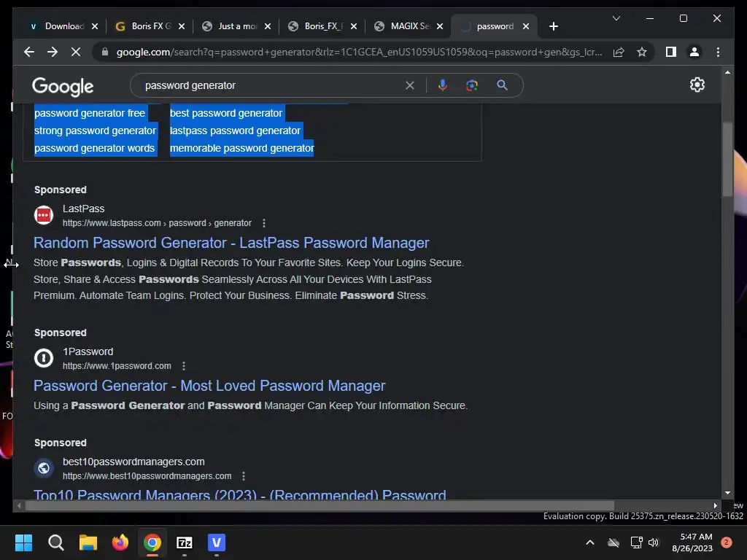Screen dimensions: 747x560
Task: Open related search best password generator
Action: 226,113
